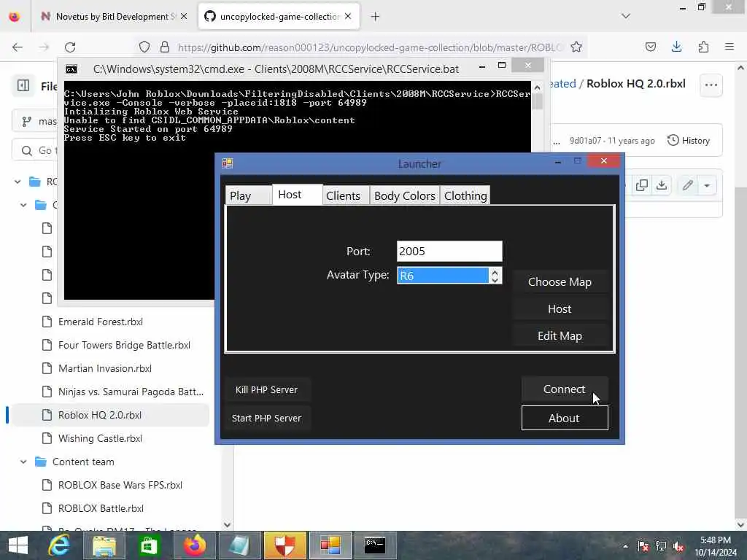The height and width of the screenshot is (560, 747).
Task: Open Firefox extensions puzzle icon
Action: click(x=703, y=47)
